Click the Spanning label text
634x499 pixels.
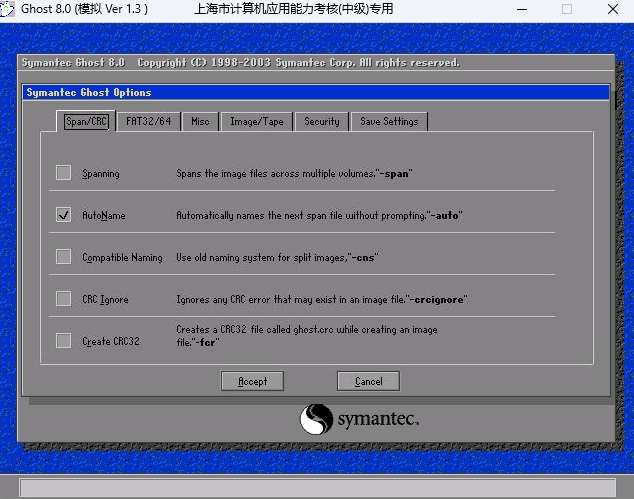point(101,173)
